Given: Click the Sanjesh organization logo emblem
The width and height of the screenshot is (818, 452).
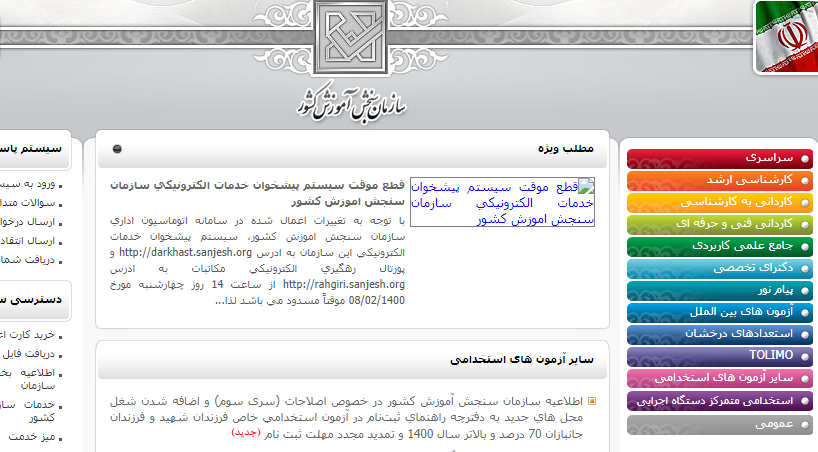Looking at the screenshot, I should (351, 37).
